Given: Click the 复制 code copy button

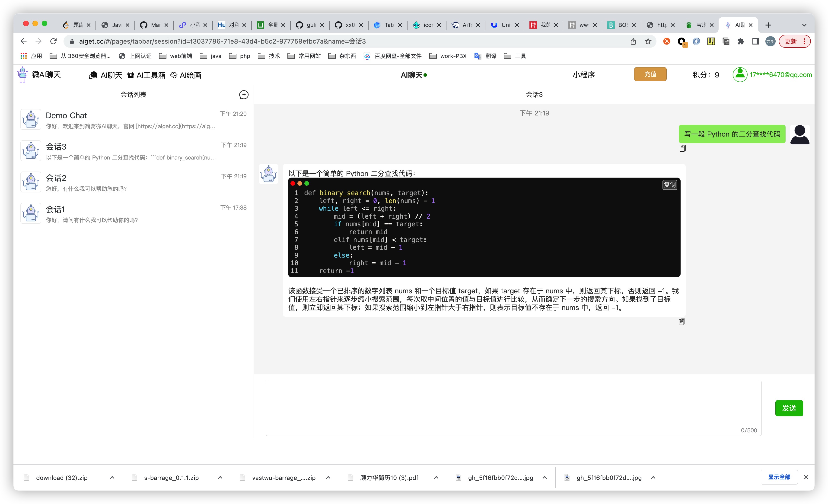Looking at the screenshot, I should point(669,185).
